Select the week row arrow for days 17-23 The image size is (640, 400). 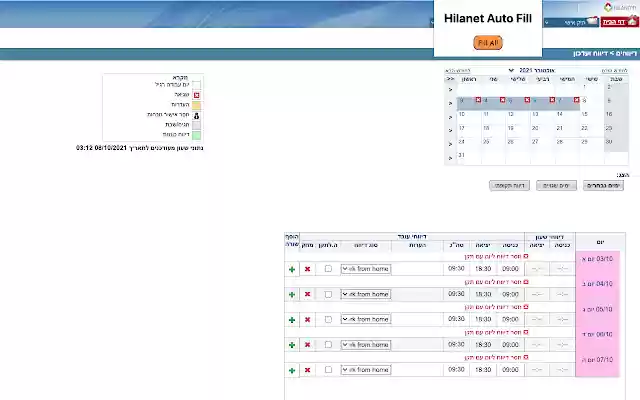450,131
